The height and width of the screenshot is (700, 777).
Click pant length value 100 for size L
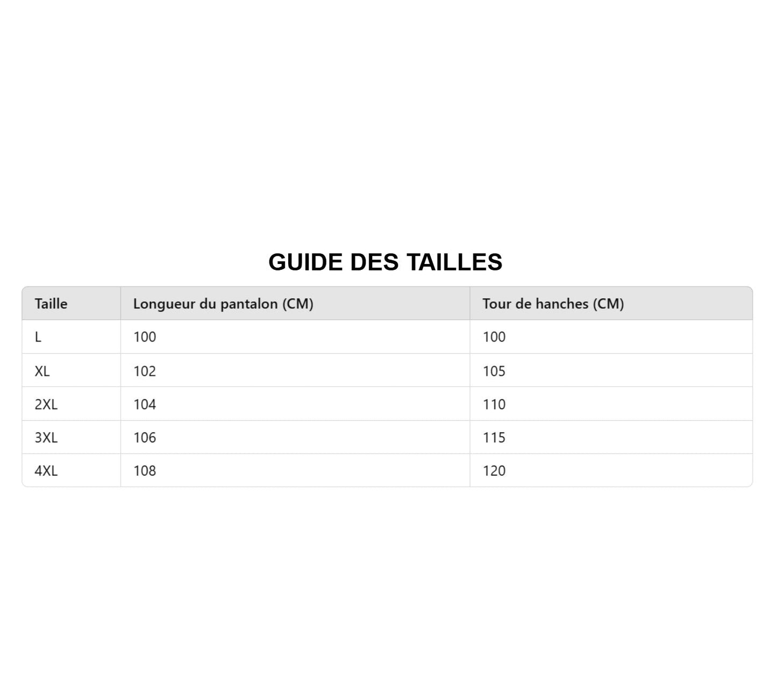point(145,337)
